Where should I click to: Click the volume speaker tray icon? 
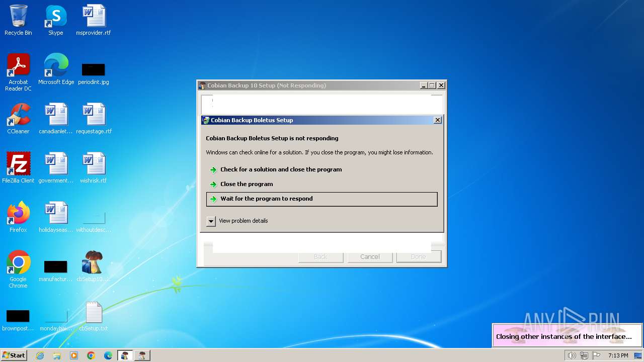point(572,355)
